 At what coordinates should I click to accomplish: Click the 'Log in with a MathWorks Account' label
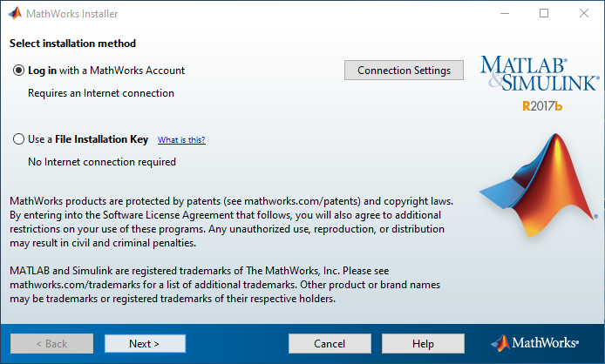click(106, 71)
